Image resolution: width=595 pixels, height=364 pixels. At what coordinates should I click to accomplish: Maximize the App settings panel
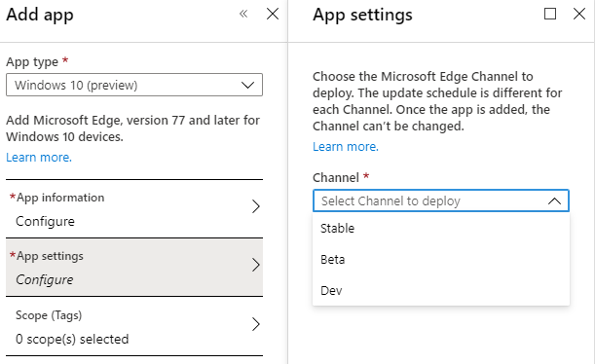(550, 14)
